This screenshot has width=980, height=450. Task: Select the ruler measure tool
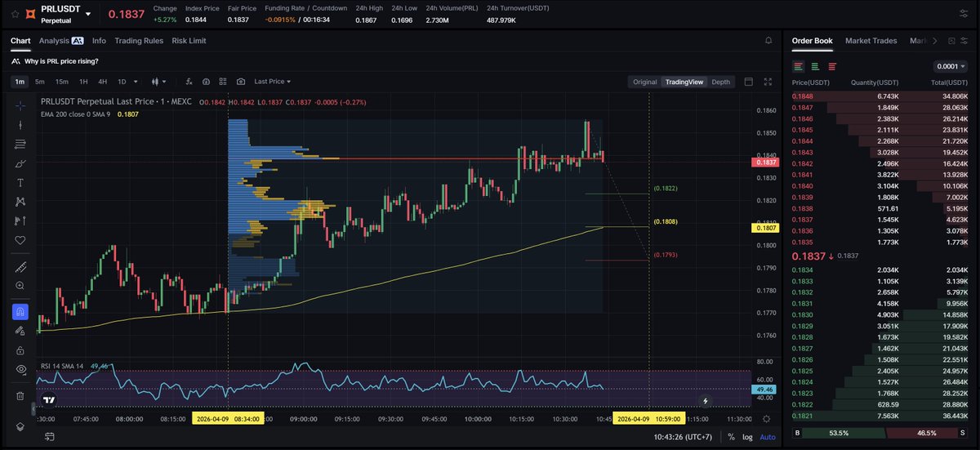20,267
